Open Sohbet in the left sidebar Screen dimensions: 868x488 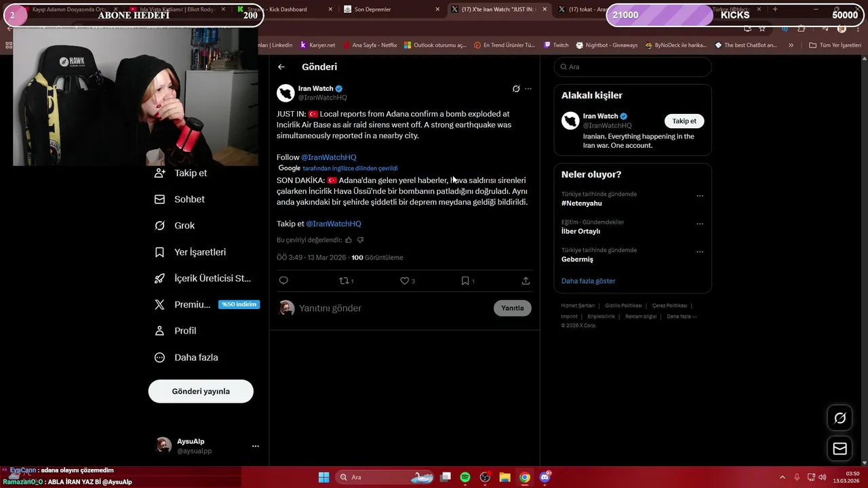tap(180, 199)
